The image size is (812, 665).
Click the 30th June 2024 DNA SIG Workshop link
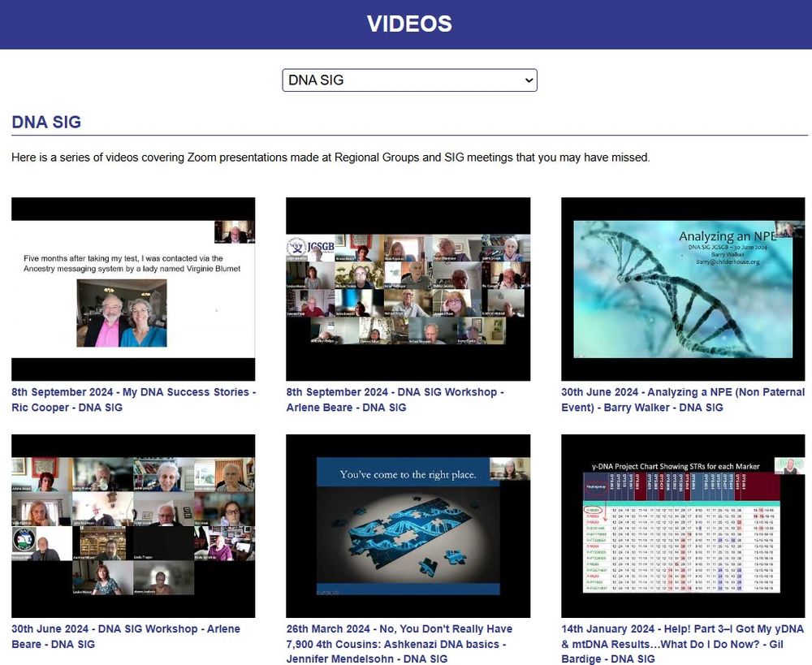[x=126, y=637]
